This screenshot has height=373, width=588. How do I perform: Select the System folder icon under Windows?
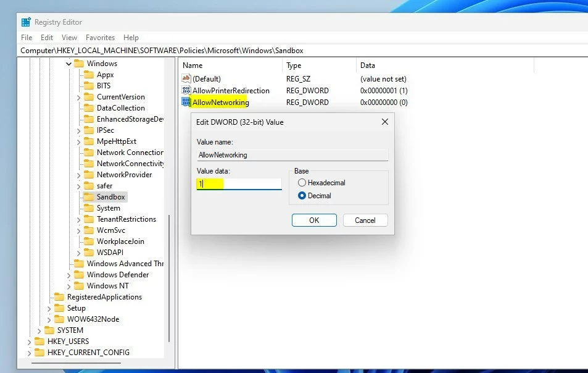pyautogui.click(x=89, y=208)
